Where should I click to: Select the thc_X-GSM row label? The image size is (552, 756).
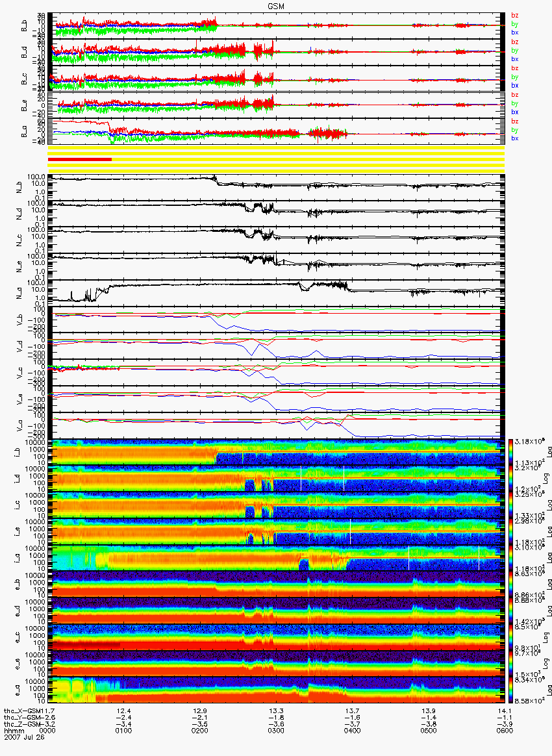tap(21, 711)
